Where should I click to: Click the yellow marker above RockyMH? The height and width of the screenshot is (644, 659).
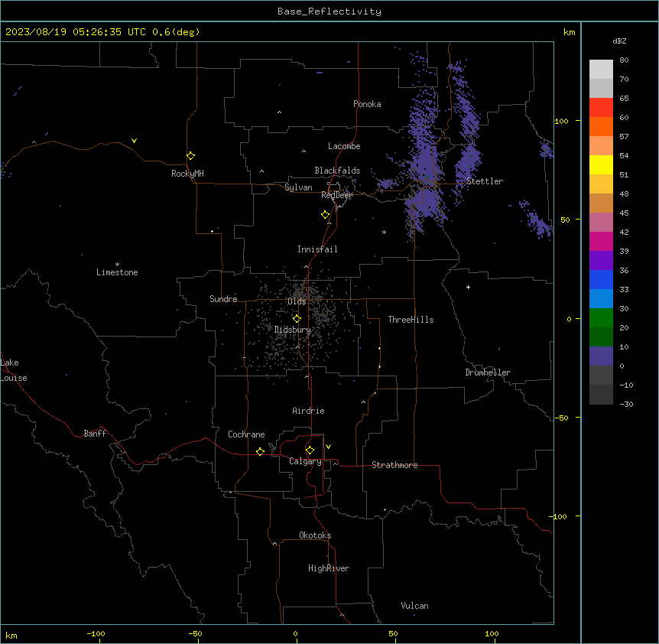tap(190, 156)
